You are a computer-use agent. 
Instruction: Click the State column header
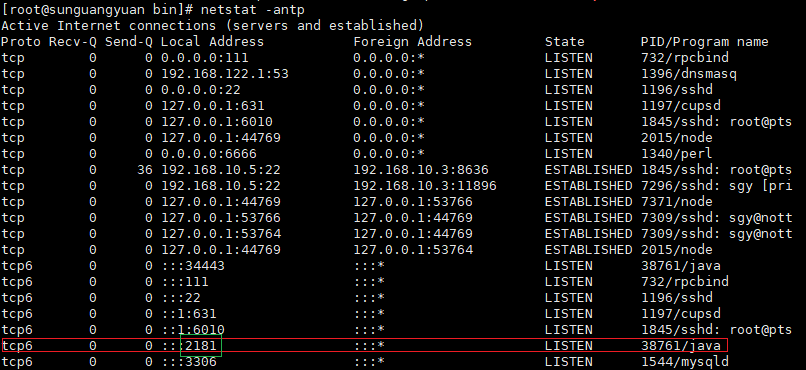(x=564, y=42)
